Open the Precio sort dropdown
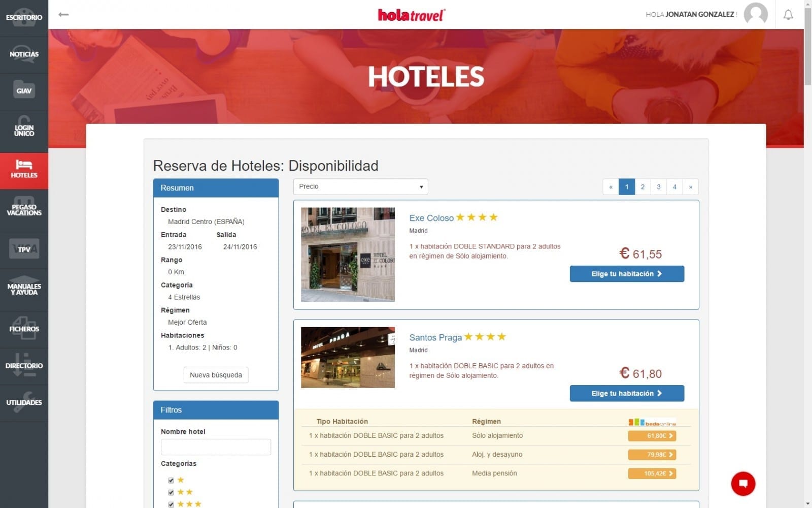 (360, 186)
